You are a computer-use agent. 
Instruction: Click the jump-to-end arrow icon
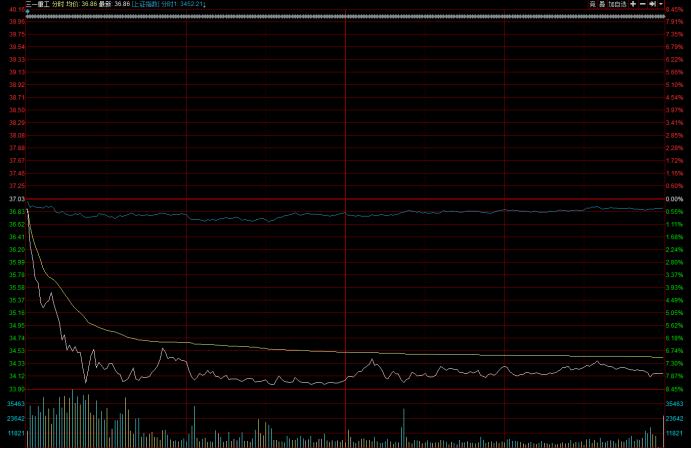652,4
